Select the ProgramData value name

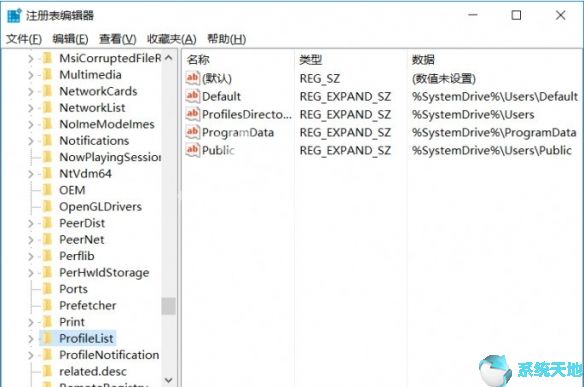pos(238,132)
